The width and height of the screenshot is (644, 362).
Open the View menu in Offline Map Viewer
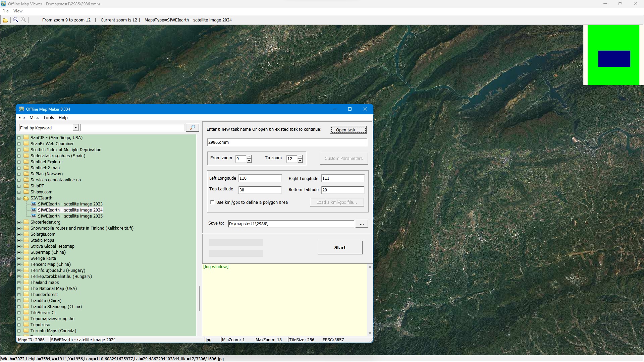(x=18, y=11)
